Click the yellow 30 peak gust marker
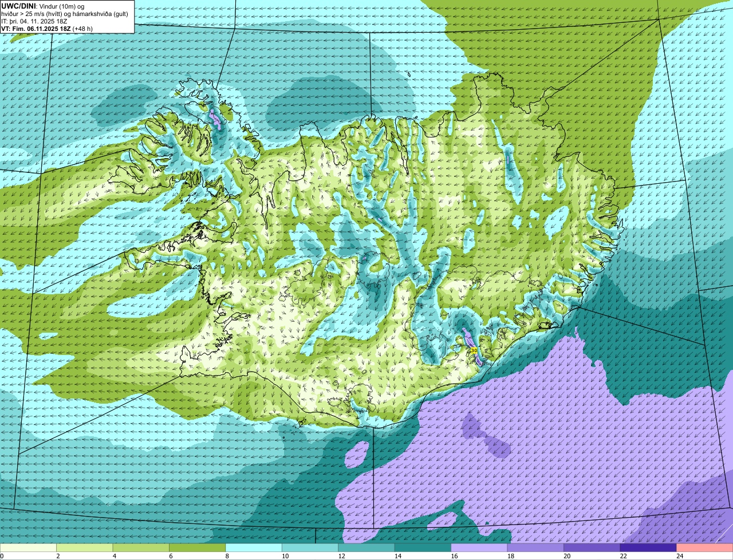 [474, 350]
